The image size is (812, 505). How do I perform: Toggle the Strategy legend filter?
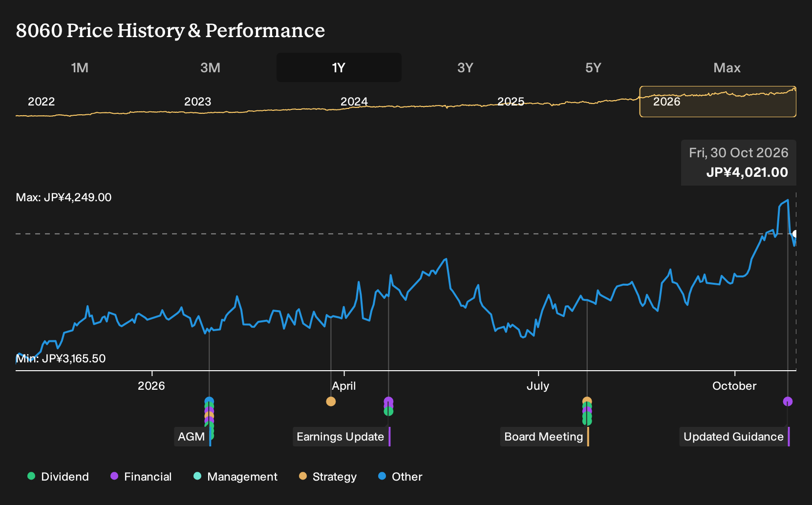coord(328,477)
